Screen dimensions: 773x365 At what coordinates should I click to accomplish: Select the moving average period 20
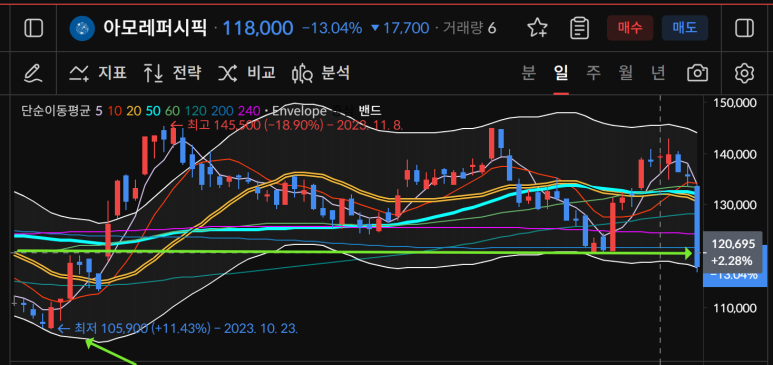tap(133, 111)
